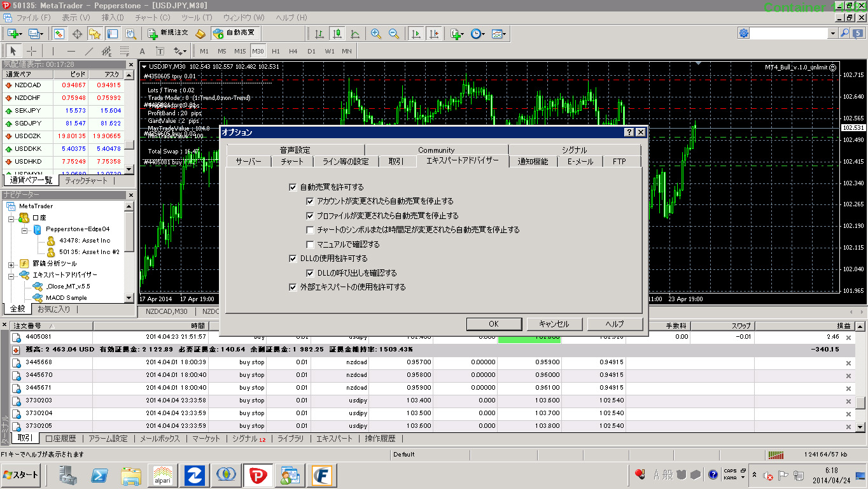Select the D1 timeframe button

(311, 51)
